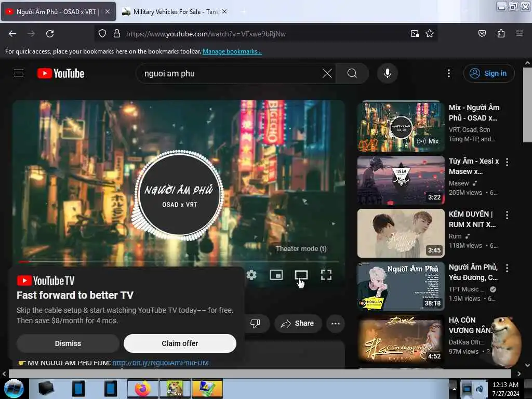Open the HẠ CÒN VƯƠNG NẮNG thumbnail
The width and height of the screenshot is (532, 399).
(401, 339)
